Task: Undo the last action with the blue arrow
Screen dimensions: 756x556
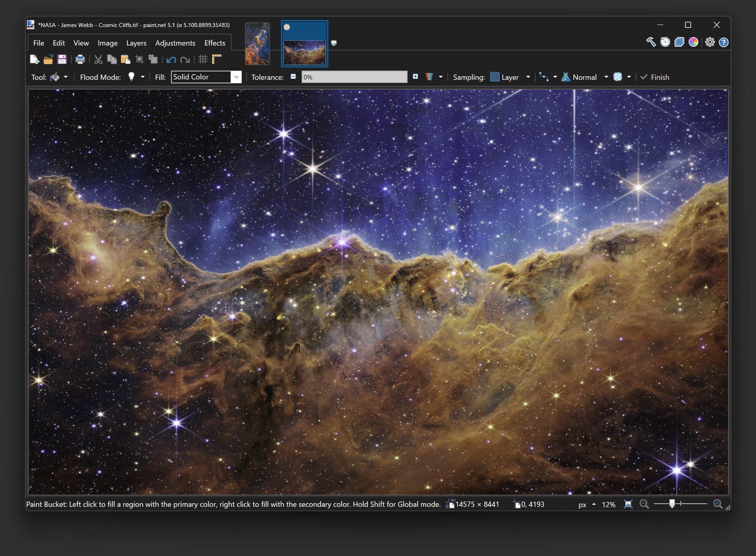Action: coord(171,60)
